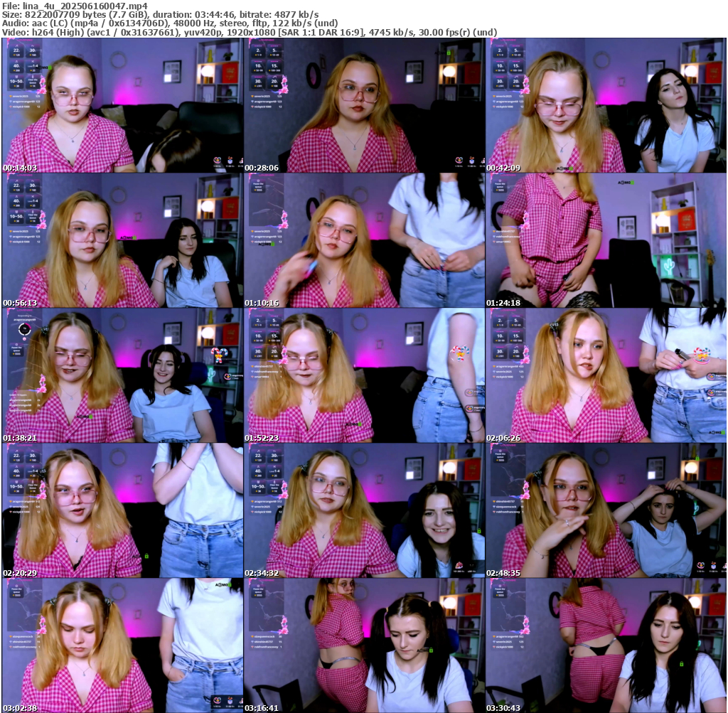The height and width of the screenshot is (713, 728).
Task: Open the thumbnail frame at 00:14:03
Action: click(x=122, y=105)
